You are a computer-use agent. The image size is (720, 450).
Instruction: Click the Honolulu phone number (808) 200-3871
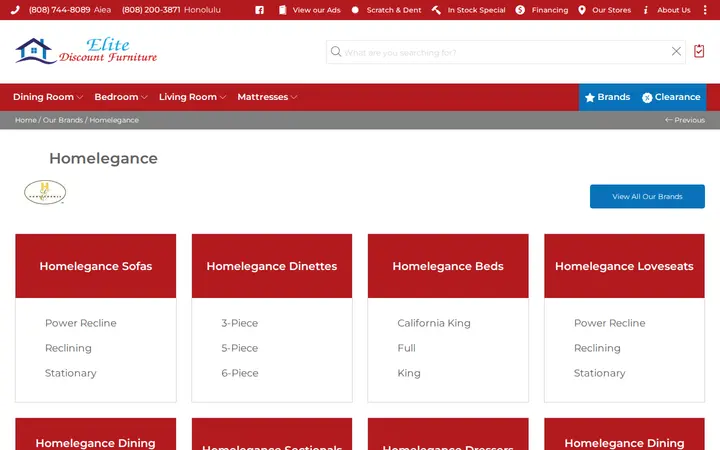pyautogui.click(x=151, y=10)
